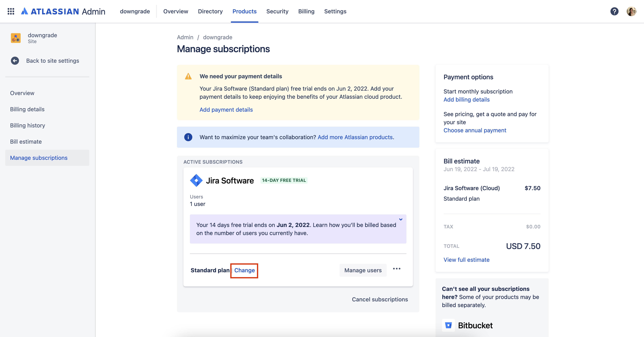
Task: Click Choose annual payment link
Action: [475, 130]
